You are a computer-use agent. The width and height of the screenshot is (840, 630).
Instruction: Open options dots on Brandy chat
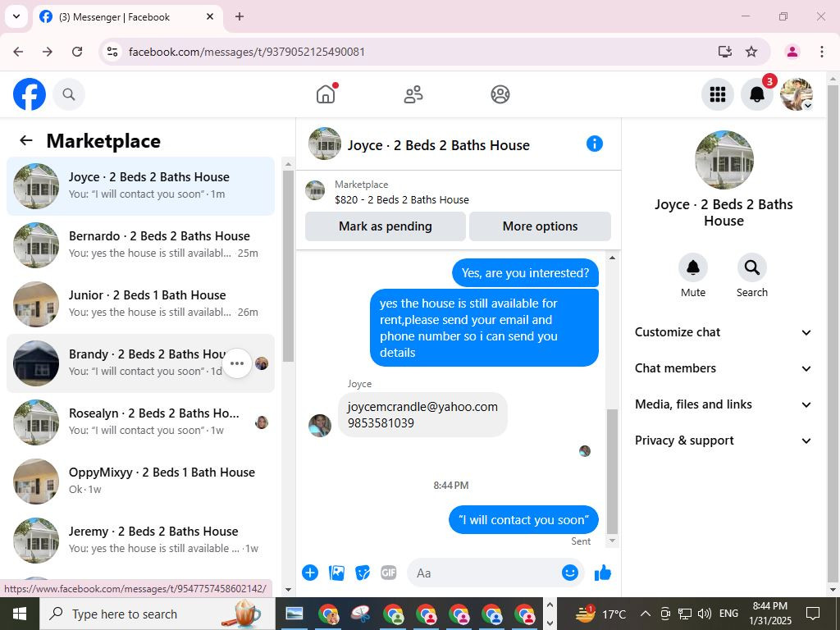[x=237, y=363]
